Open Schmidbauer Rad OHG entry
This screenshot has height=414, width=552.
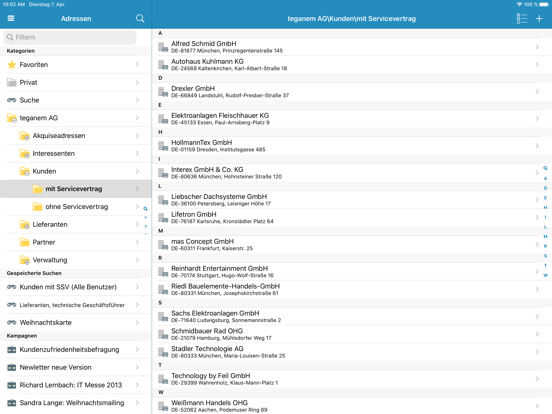pyautogui.click(x=352, y=334)
